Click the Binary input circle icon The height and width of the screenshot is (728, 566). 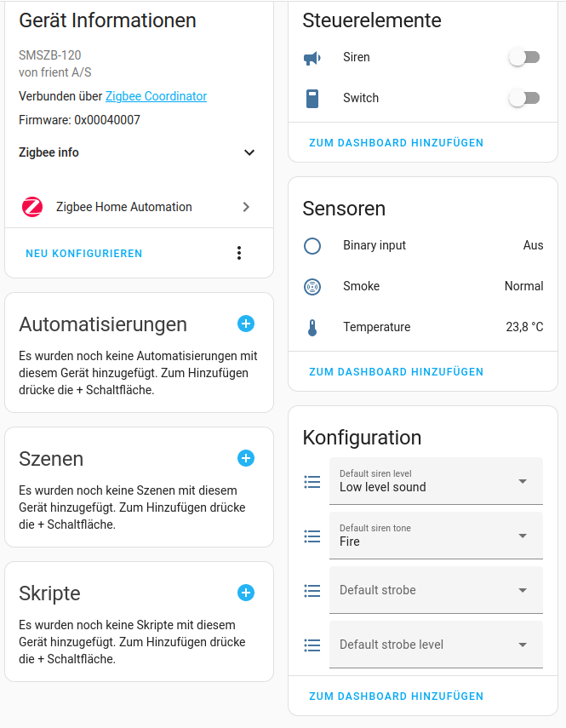[312, 245]
